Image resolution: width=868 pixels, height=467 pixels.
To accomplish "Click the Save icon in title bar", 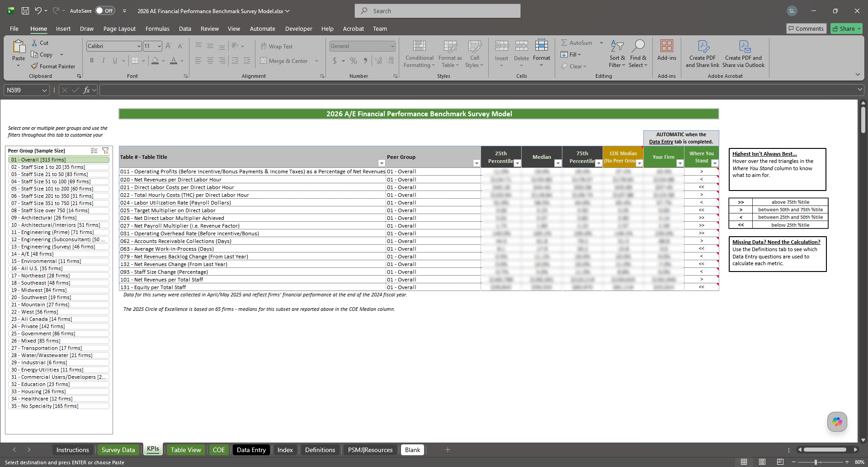I will (x=25, y=11).
